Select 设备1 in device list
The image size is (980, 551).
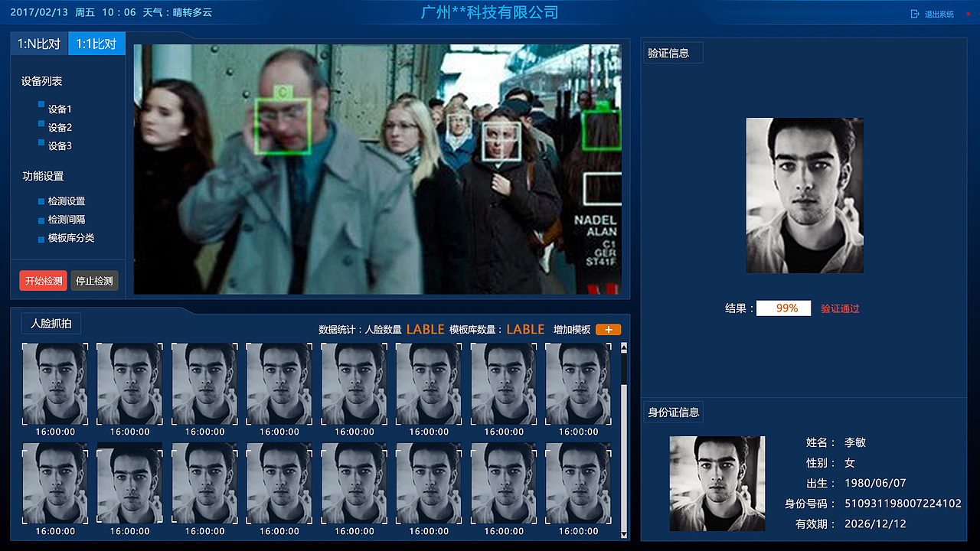tap(60, 109)
